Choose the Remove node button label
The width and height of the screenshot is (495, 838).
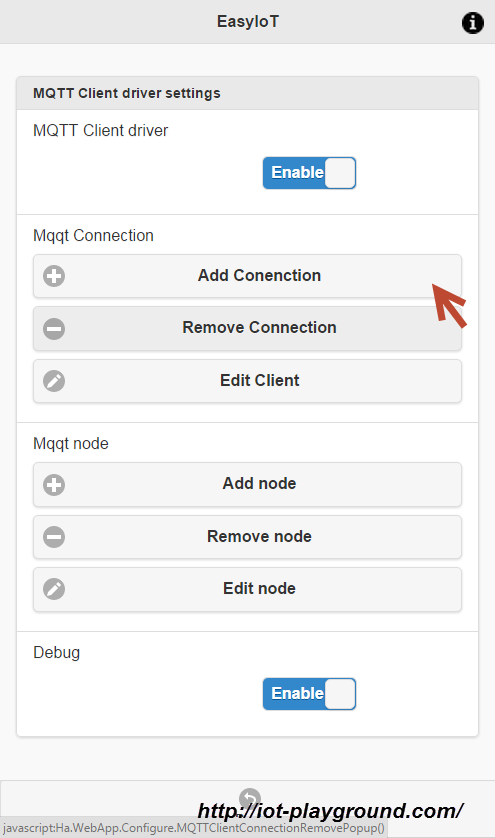(259, 536)
